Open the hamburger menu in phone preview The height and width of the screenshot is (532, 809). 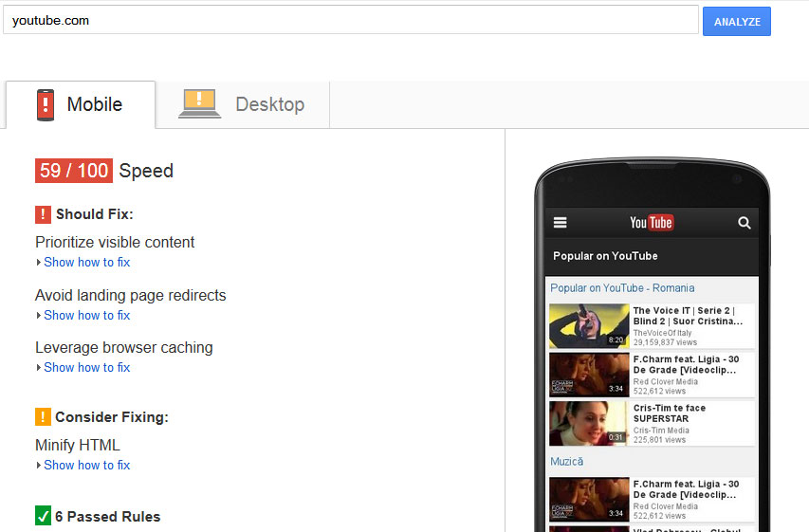560,223
